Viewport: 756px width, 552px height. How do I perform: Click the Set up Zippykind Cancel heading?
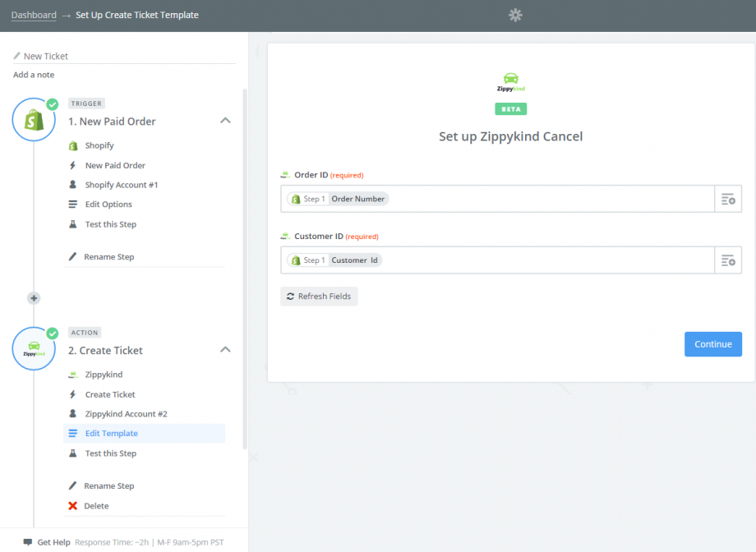coord(510,136)
